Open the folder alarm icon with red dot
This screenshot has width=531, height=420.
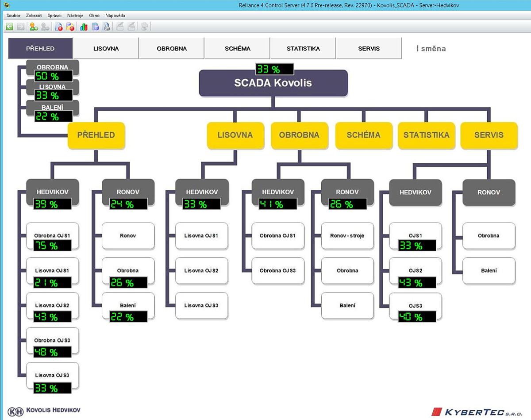click(70, 27)
